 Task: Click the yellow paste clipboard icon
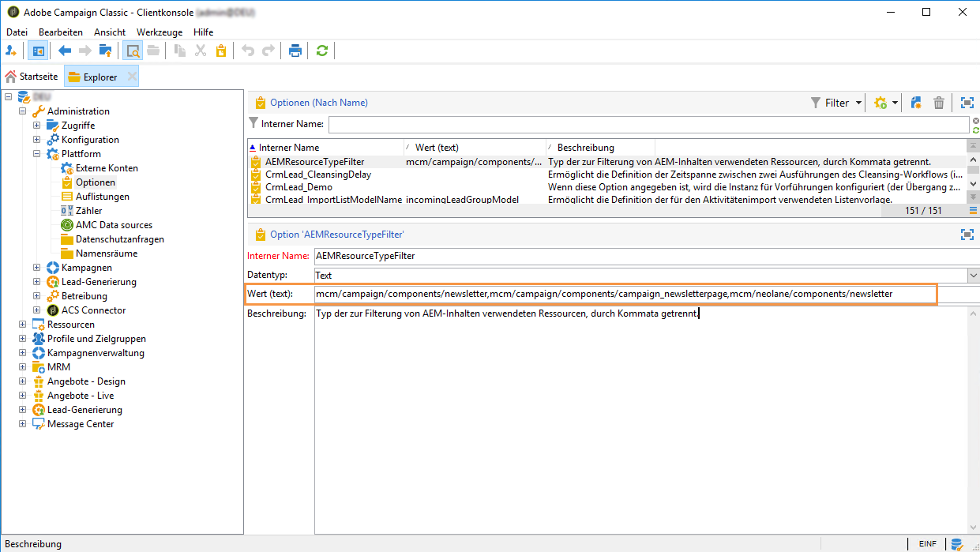221,51
